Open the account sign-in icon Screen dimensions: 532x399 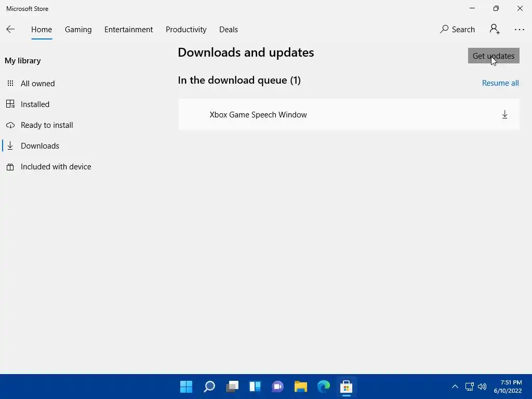(x=495, y=29)
